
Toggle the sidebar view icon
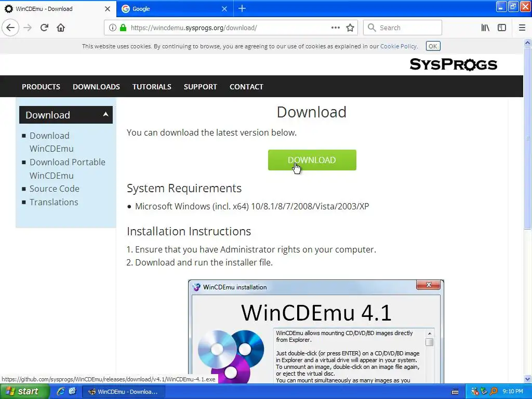click(x=502, y=28)
